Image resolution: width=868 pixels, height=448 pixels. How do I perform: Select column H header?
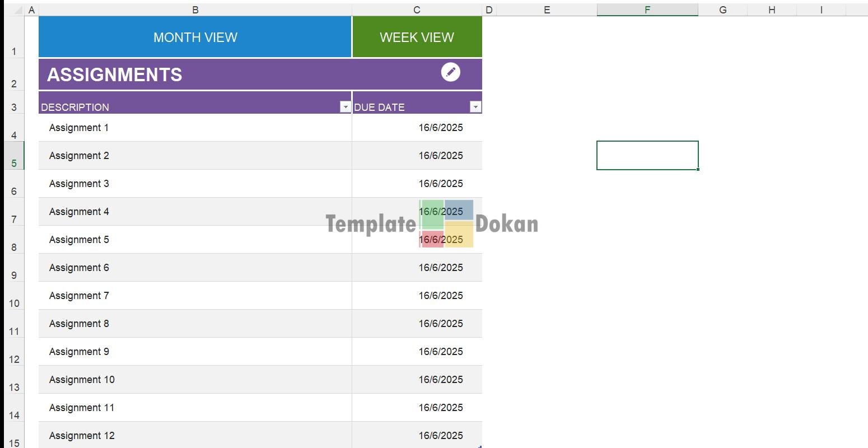772,10
